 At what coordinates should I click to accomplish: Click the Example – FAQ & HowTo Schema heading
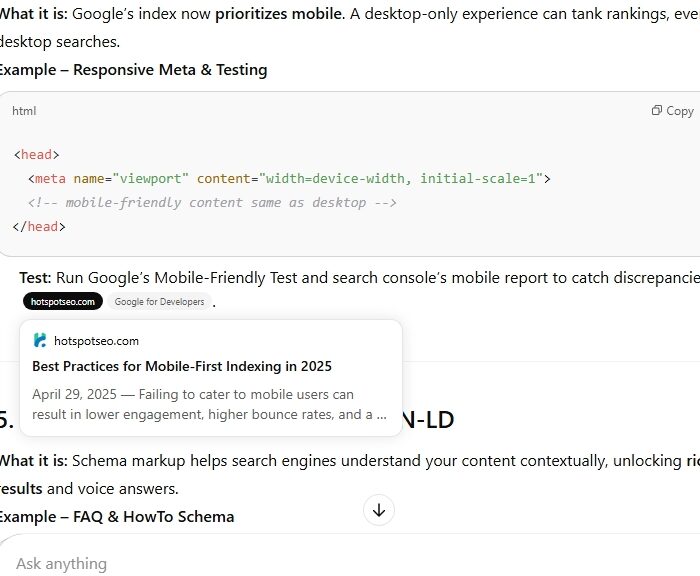[x=117, y=517]
